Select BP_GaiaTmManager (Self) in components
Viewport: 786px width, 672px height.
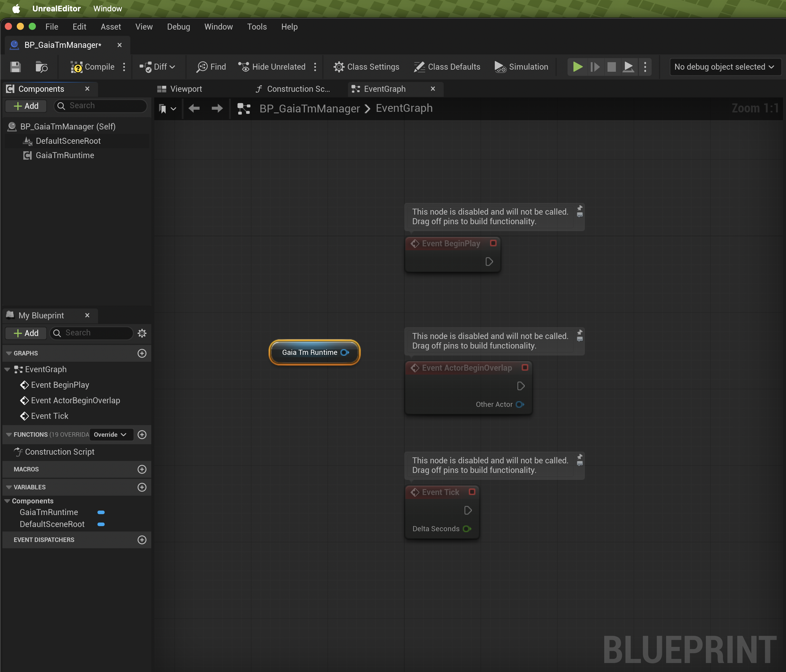(68, 127)
